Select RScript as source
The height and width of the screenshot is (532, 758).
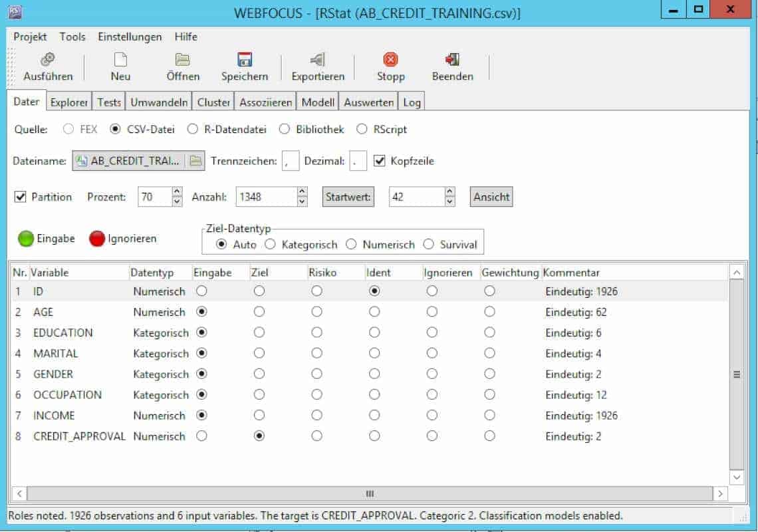tap(362, 129)
